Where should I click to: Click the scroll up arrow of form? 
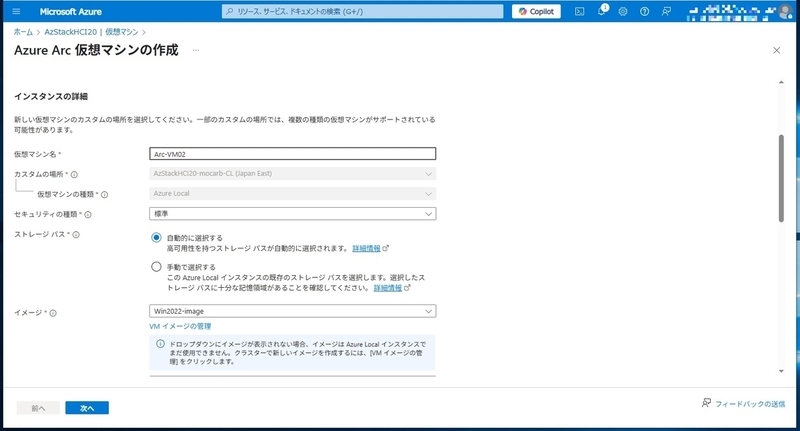(781, 82)
